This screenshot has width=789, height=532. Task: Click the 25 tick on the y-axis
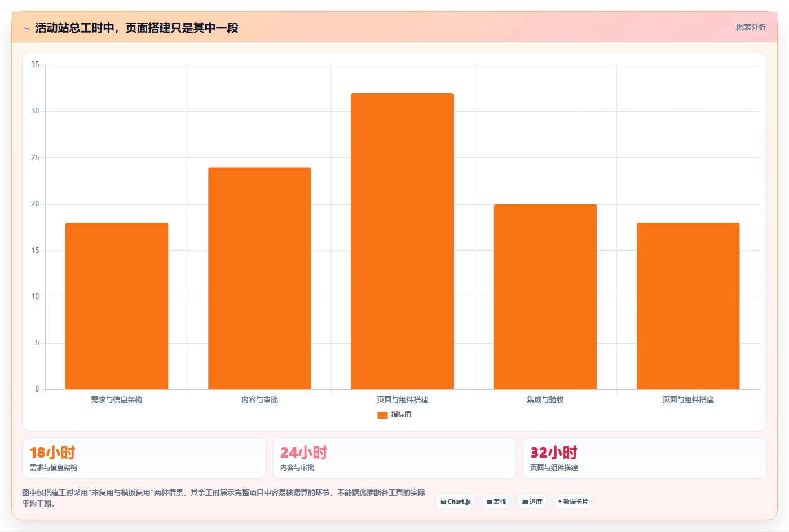35,157
